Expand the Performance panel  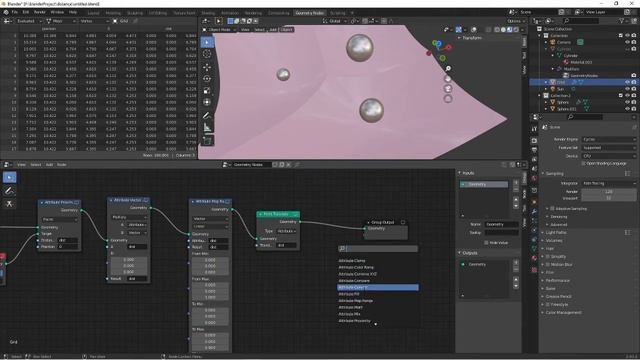[x=558, y=280]
